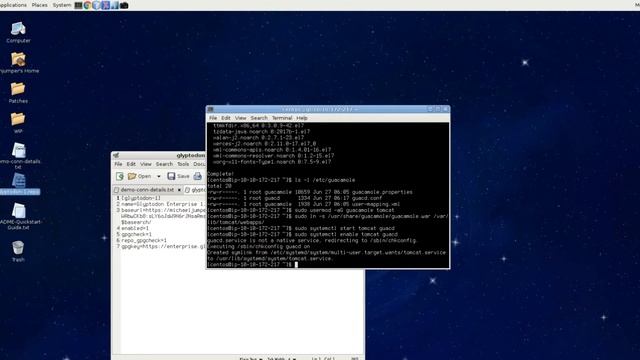The width and height of the screenshot is (640, 360).
Task: Click the 'gpgcheck=1' line in gedit
Action: (x=136, y=235)
